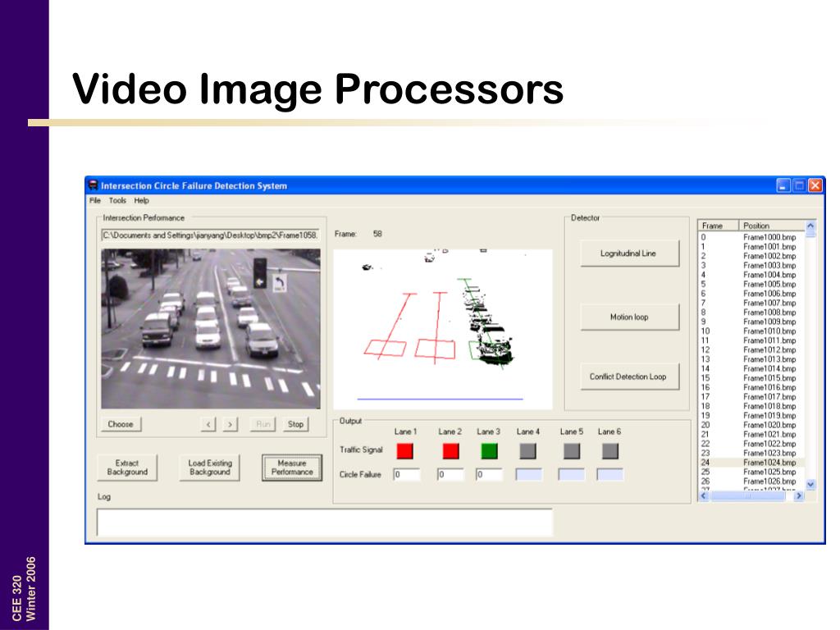Click frame list scroll right arrow

tap(799, 496)
